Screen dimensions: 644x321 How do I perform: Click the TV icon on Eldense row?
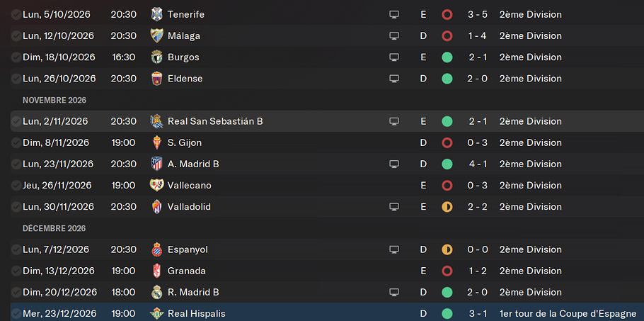pyautogui.click(x=394, y=79)
